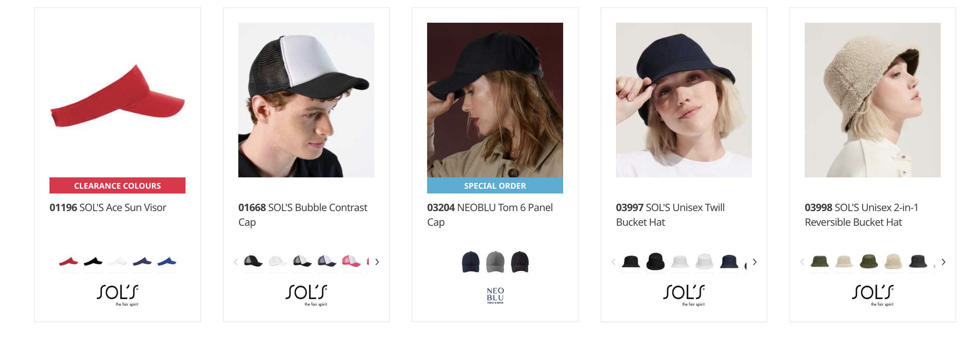The image size is (980, 339).
Task: Select the royal blue sun visor swatch
Action: click(x=166, y=261)
